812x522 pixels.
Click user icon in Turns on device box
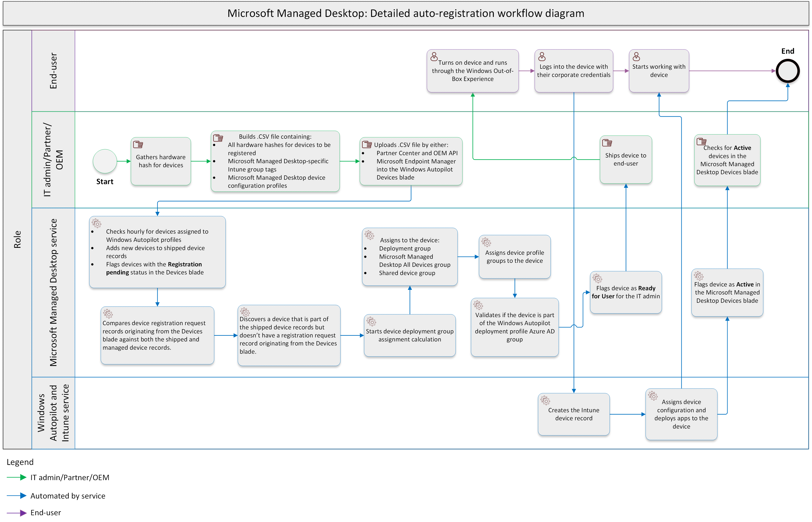pos(434,57)
